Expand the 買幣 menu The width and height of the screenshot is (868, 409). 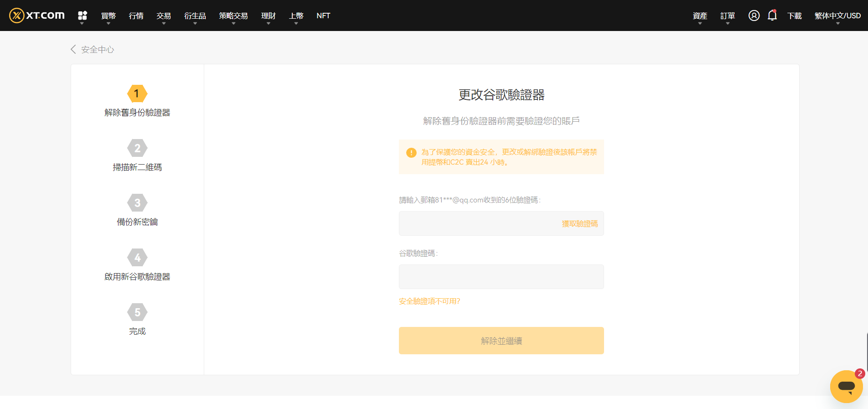tap(108, 16)
